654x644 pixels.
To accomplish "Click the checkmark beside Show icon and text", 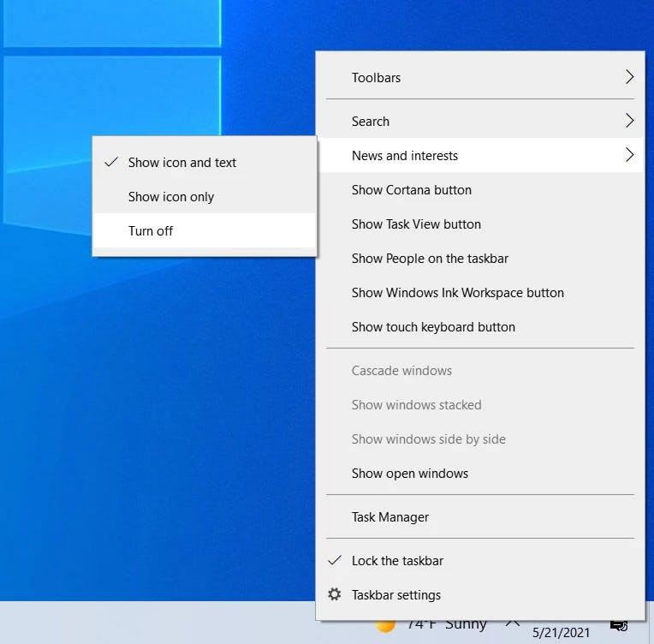I will tap(111, 162).
